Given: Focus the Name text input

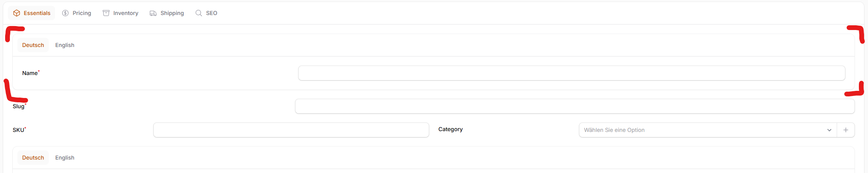Looking at the screenshot, I should pyautogui.click(x=571, y=73).
